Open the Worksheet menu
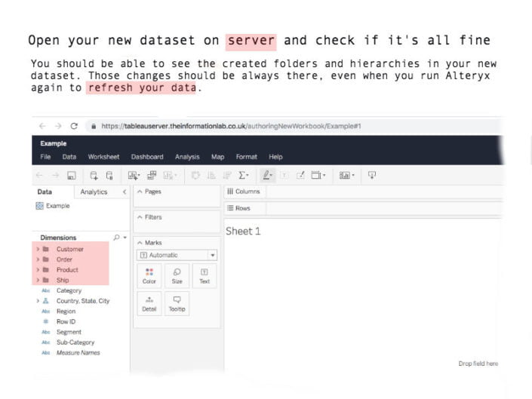532x399 pixels. tap(103, 157)
